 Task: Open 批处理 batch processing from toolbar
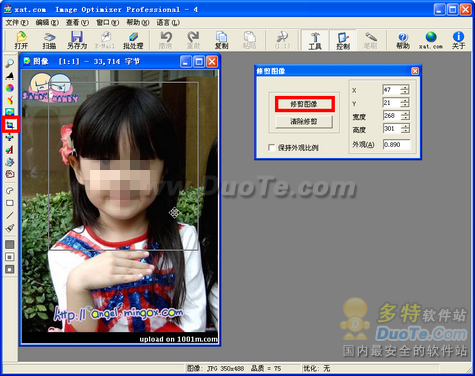(133, 40)
